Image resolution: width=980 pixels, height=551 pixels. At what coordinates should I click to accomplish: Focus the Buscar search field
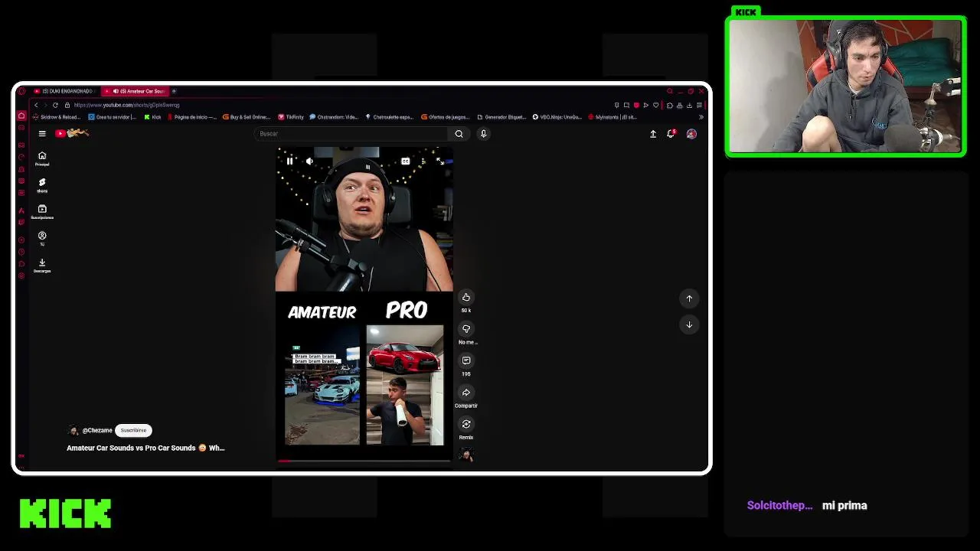(352, 134)
